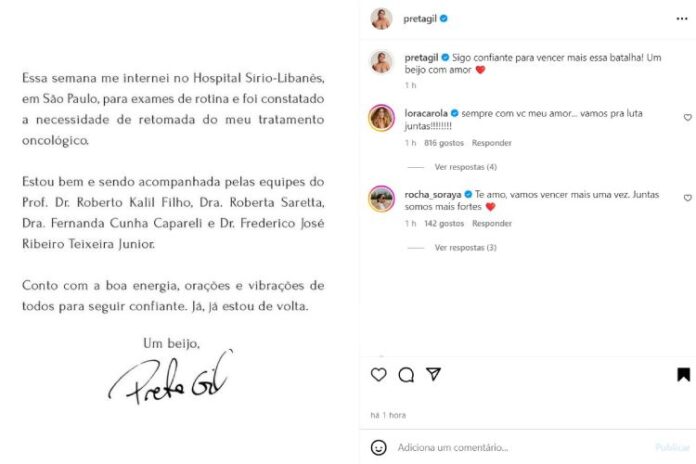
Task: View the 816 gostos likes list
Action: pyautogui.click(x=443, y=143)
